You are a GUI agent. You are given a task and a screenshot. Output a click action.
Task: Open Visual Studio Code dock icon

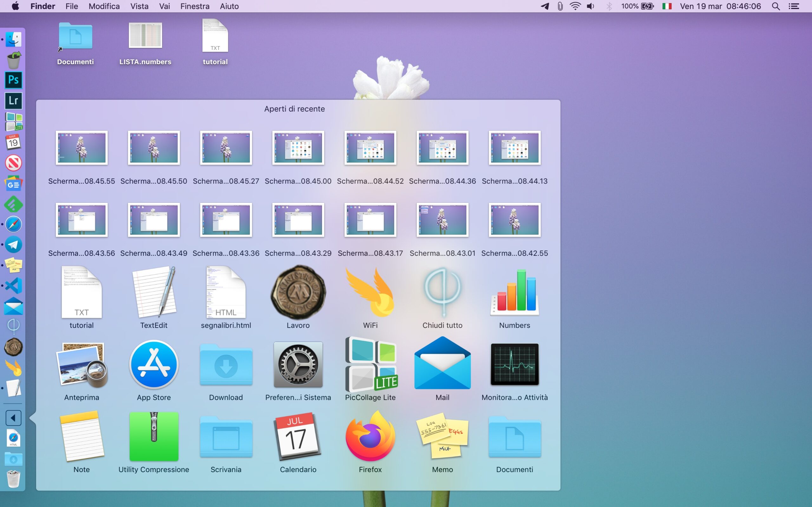(13, 286)
